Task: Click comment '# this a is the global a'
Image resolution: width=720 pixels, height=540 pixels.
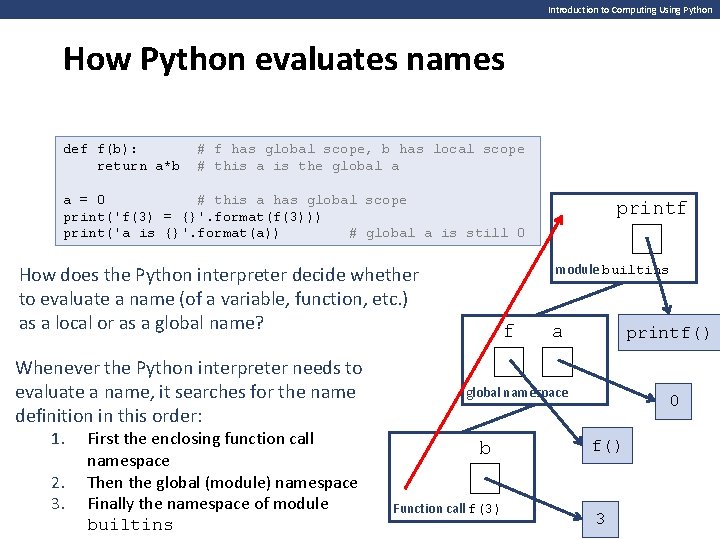Action: coord(298,166)
